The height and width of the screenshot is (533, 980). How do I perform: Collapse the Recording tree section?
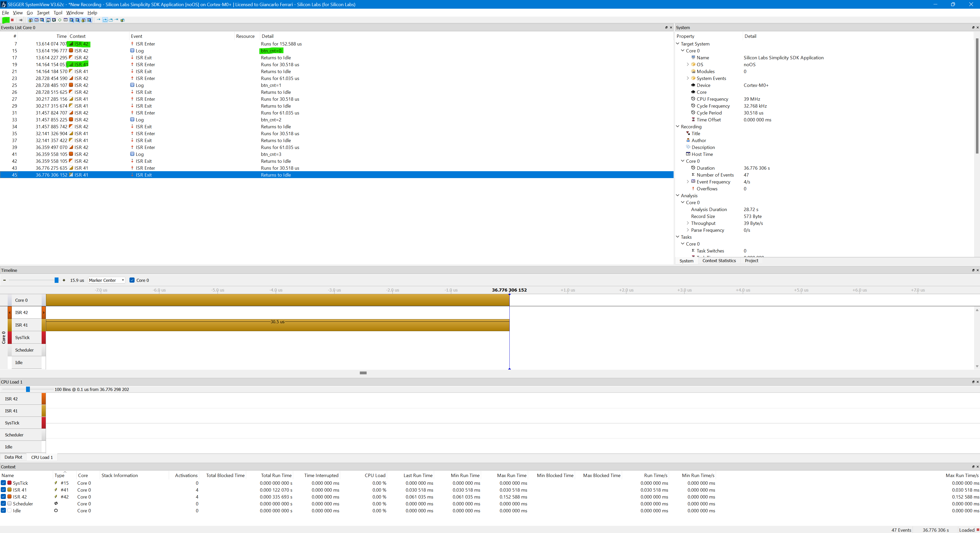click(x=678, y=126)
